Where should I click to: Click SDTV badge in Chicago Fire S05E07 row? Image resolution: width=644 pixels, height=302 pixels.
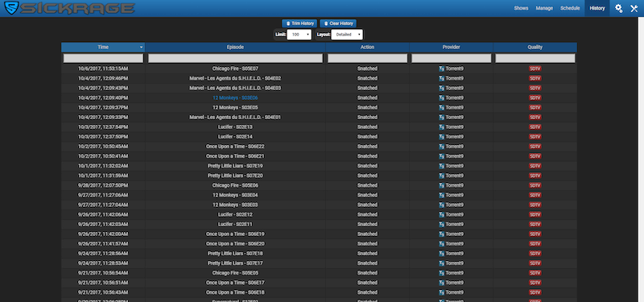[535, 68]
